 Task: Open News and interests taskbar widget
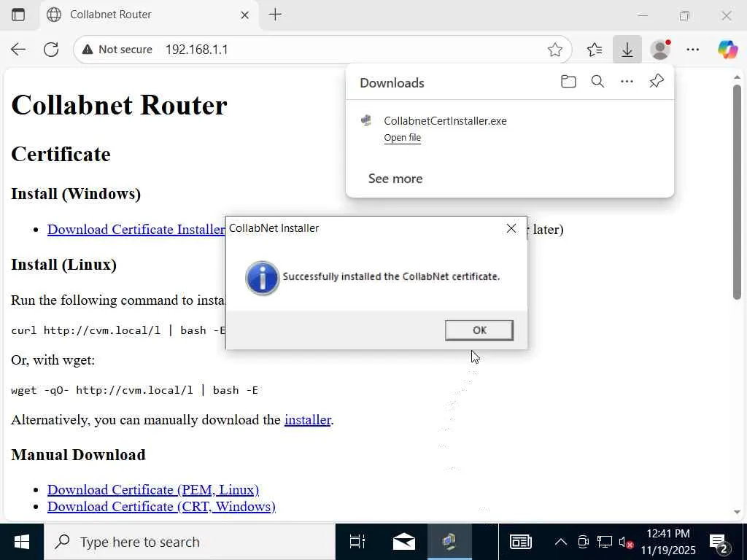(520, 542)
